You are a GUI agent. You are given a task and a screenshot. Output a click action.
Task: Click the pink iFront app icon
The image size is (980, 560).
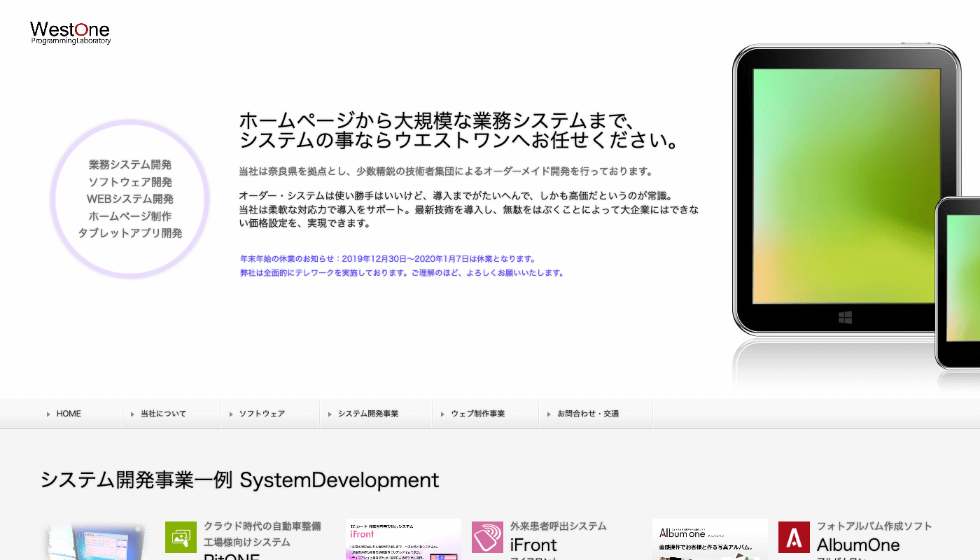pyautogui.click(x=487, y=537)
